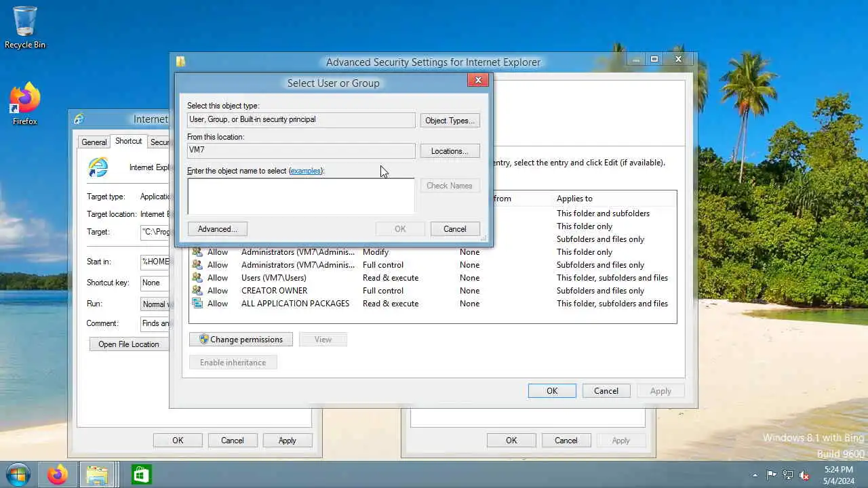Click the group icon of Users (VM7\Users) row
The width and height of the screenshot is (868, 488).
(197, 278)
